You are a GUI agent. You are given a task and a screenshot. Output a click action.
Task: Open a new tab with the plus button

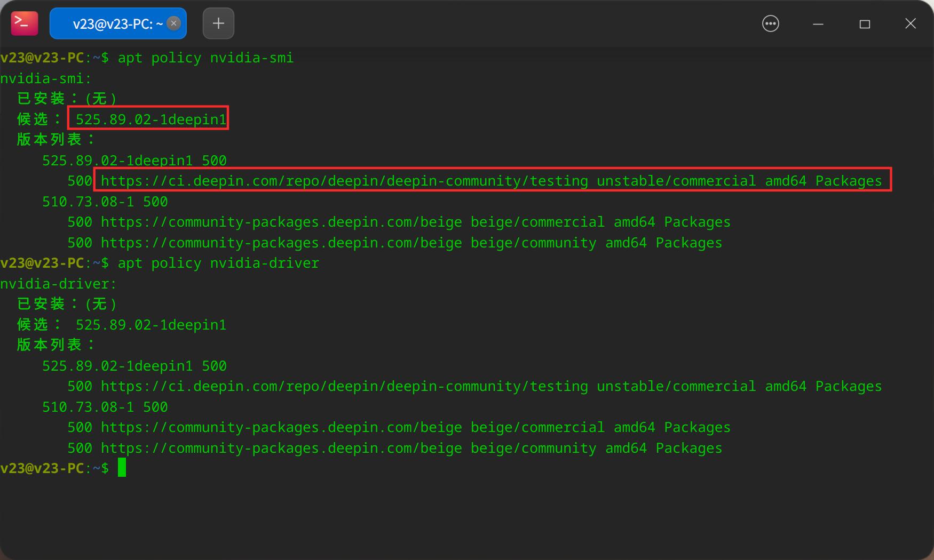[218, 23]
